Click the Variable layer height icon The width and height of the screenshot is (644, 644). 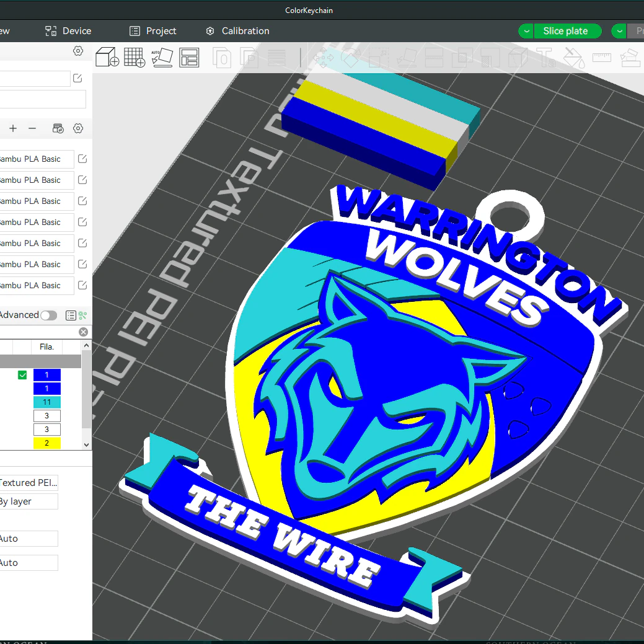point(276,57)
